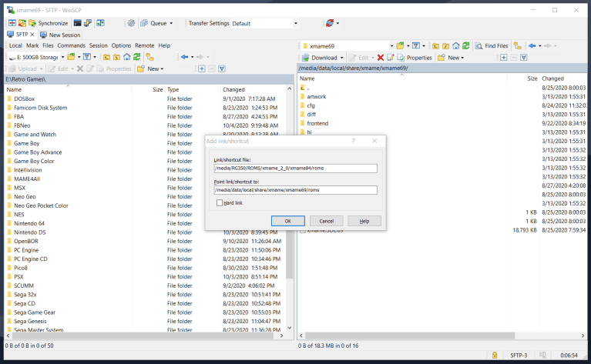
Task: Open terminal console icon in toolbar
Action: point(78,23)
